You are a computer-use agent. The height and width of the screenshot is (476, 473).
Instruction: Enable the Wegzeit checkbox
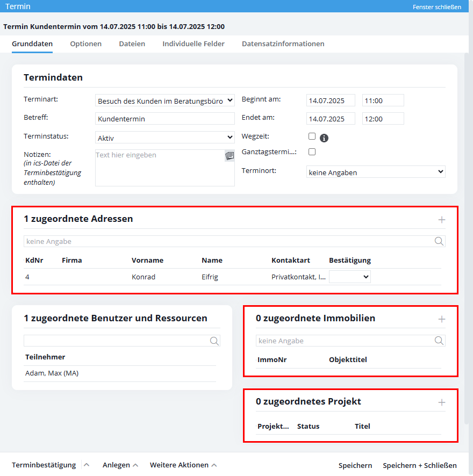(x=312, y=136)
